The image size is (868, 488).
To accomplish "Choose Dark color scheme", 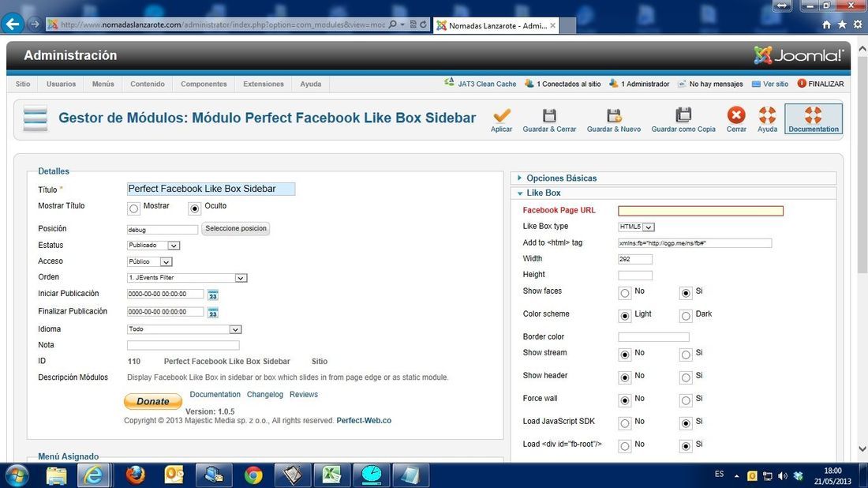I will [686, 316].
